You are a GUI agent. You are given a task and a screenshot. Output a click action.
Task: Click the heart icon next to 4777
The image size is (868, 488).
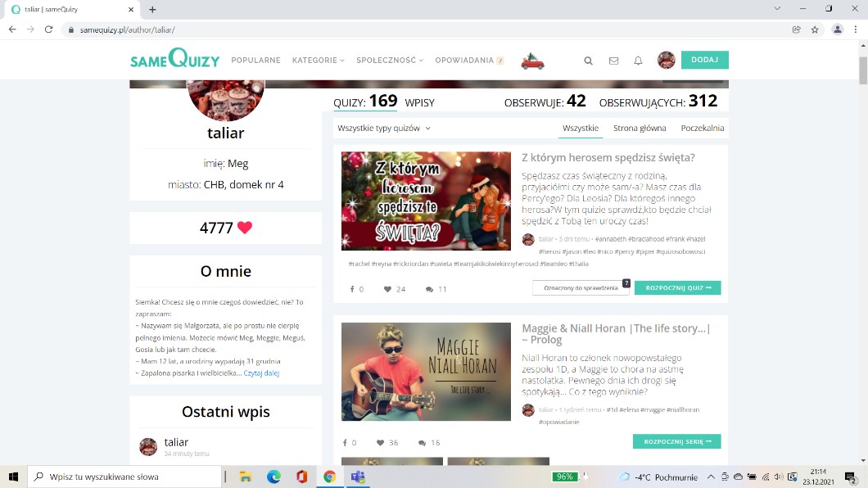[245, 228]
